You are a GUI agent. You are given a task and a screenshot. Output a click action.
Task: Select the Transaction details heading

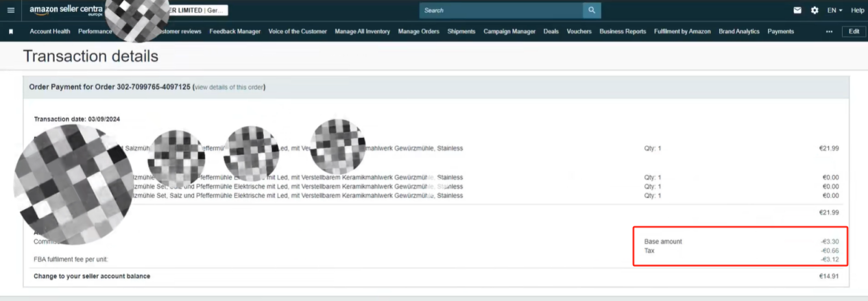click(91, 57)
